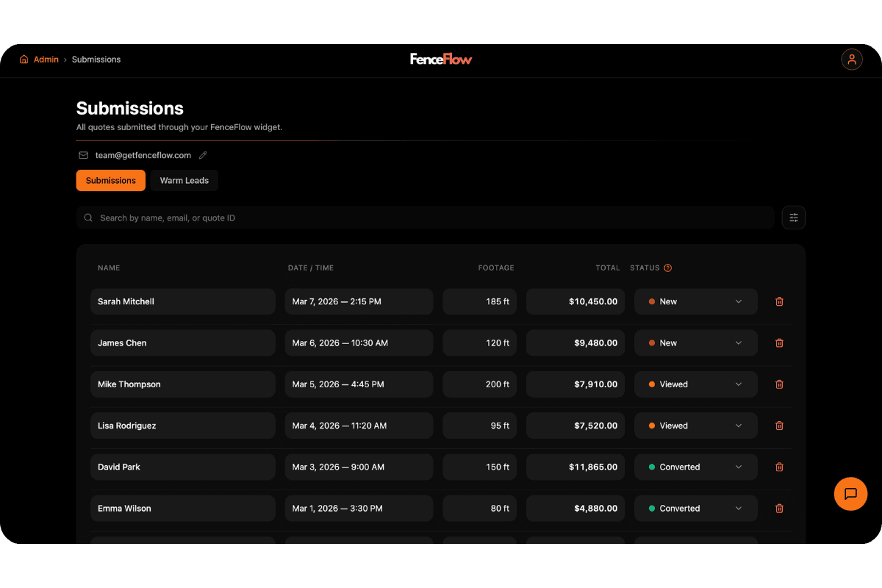Viewport: 882px width, 588px height.
Task: Select James Chen's name cell
Action: click(x=182, y=343)
